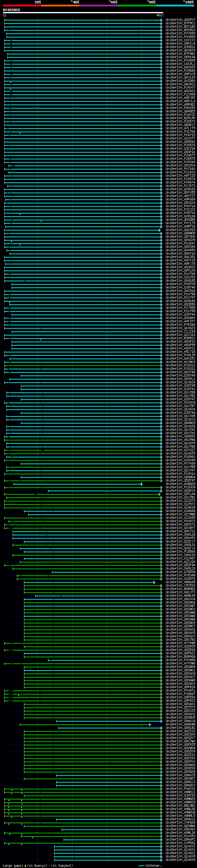Select the UniRef100_Q9SPL1 label

click(180, 379)
